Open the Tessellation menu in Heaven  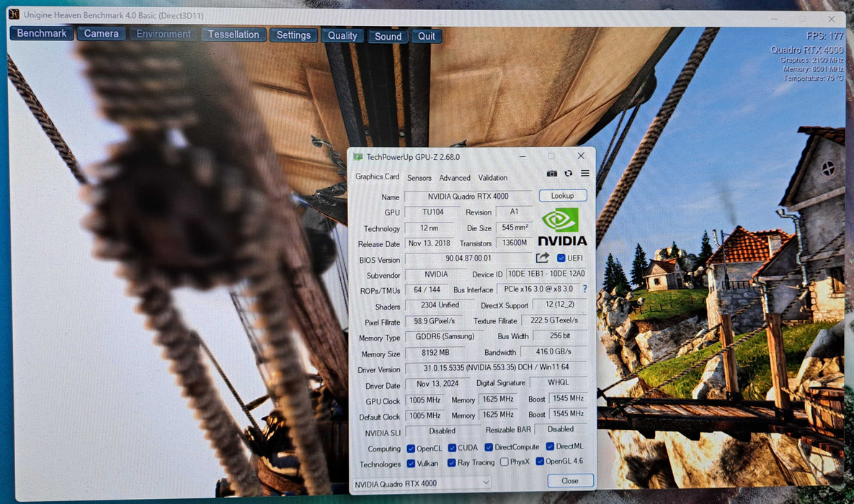[233, 35]
